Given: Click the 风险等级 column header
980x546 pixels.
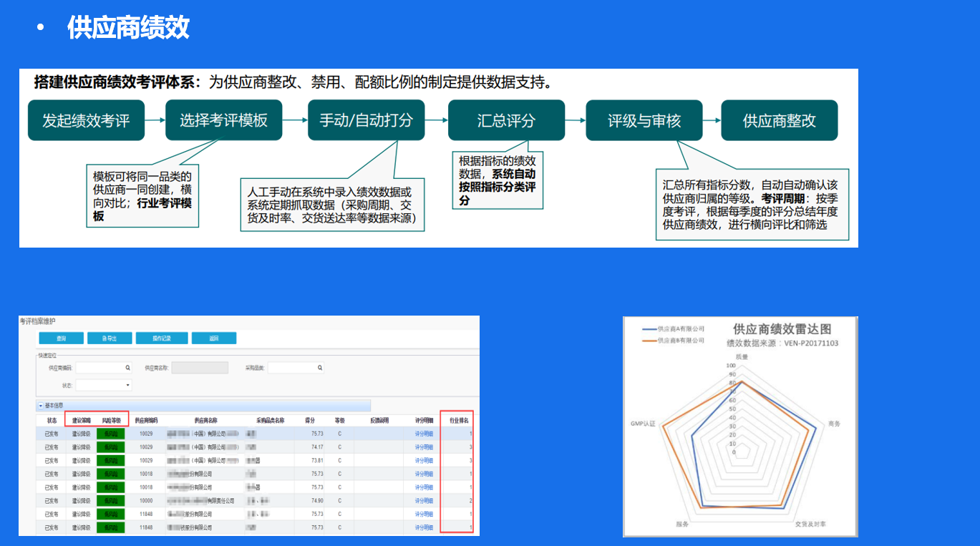Looking at the screenshot, I should click(111, 421).
